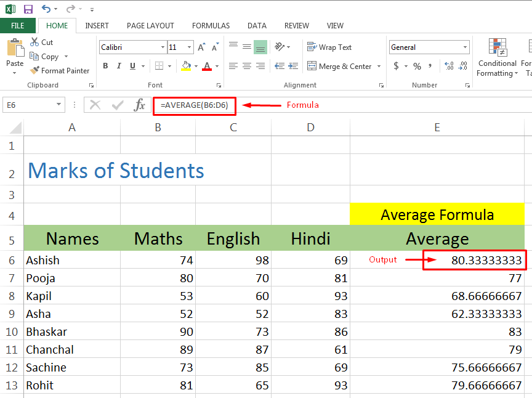Click the Cut scissors icon
The image size is (532, 398).
35,43
